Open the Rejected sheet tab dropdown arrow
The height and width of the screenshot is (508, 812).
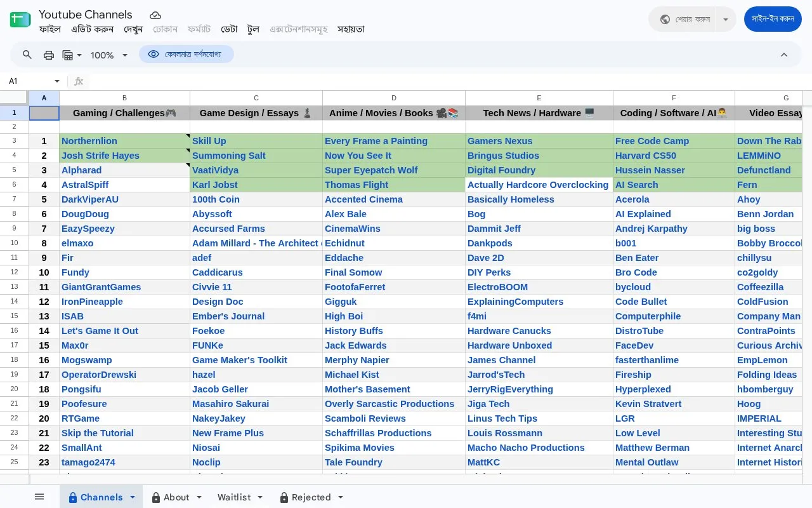tap(341, 497)
